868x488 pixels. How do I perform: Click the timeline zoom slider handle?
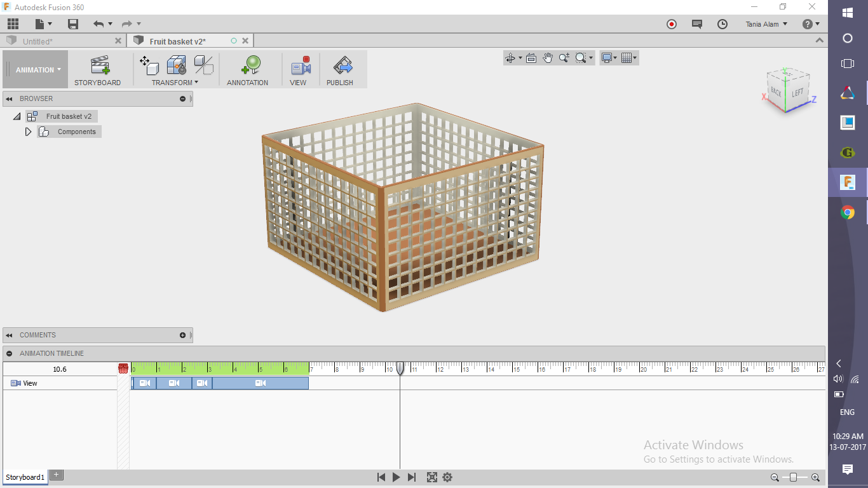[794, 477]
